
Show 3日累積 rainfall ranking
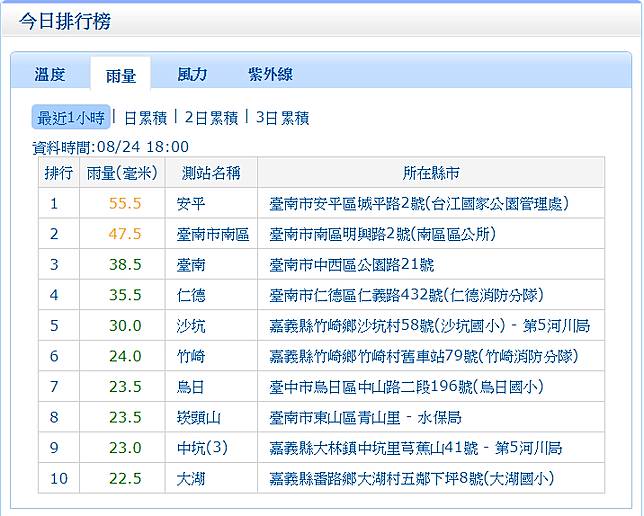click(x=282, y=118)
